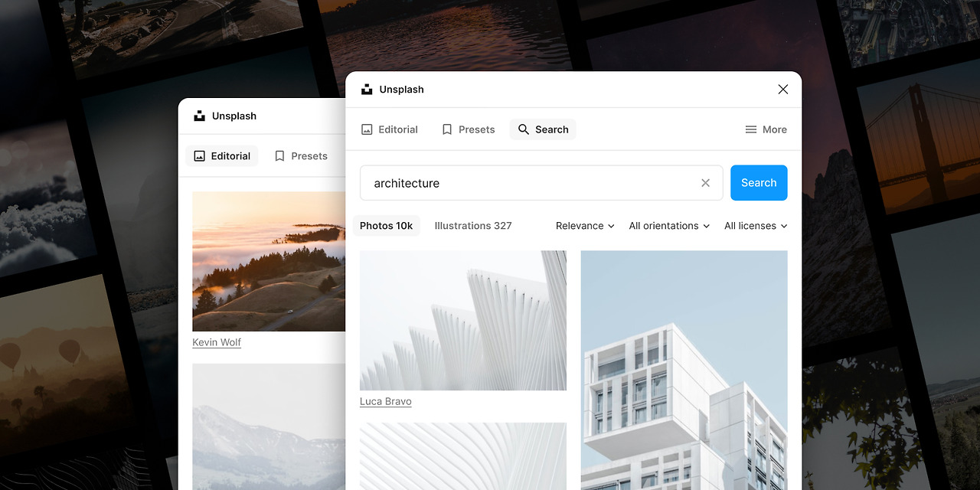
Task: Switch to the Illustrations 327 tab
Action: [473, 226]
